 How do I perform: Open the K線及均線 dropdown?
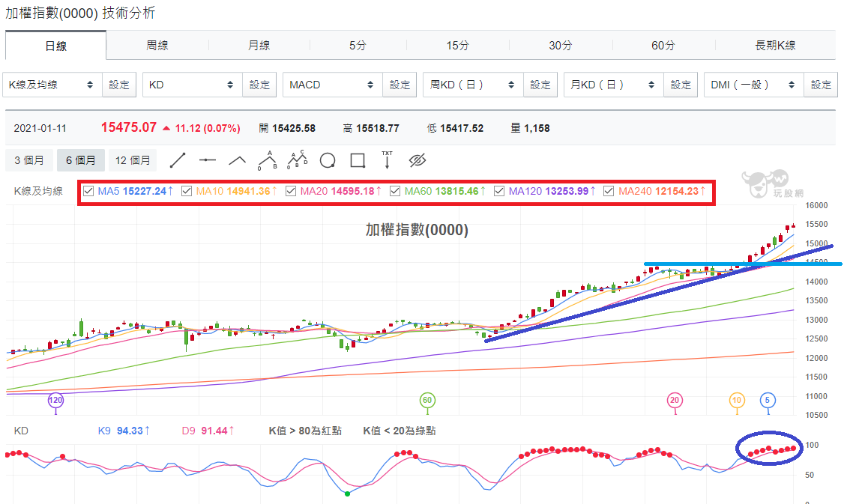[x=52, y=85]
